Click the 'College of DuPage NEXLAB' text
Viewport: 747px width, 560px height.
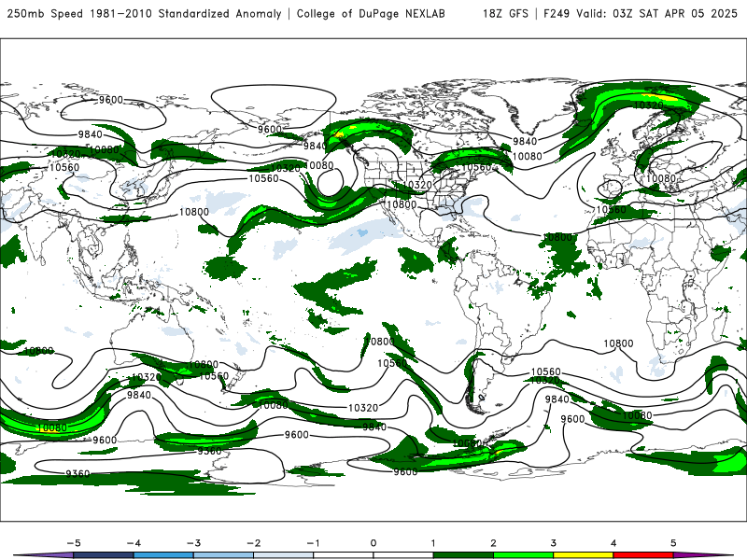[371, 14]
